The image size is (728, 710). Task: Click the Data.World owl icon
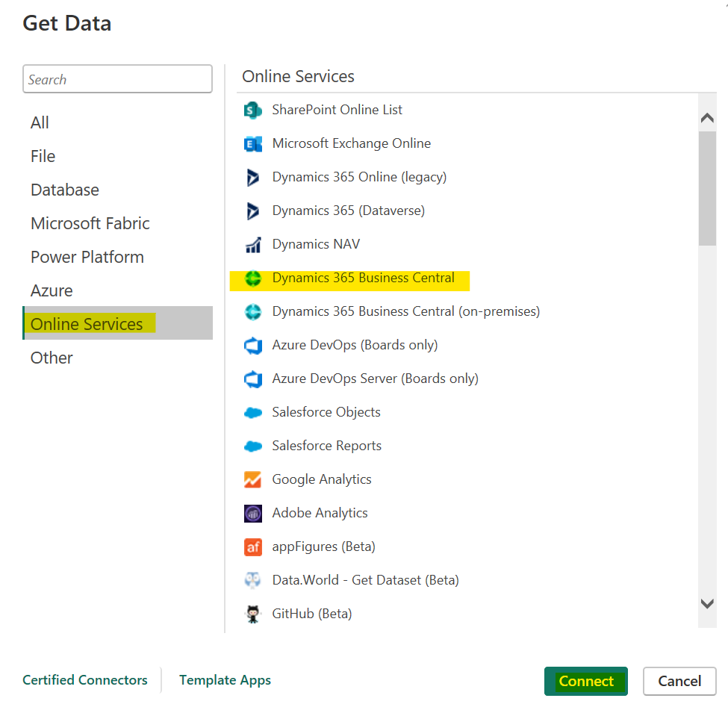[x=253, y=580]
